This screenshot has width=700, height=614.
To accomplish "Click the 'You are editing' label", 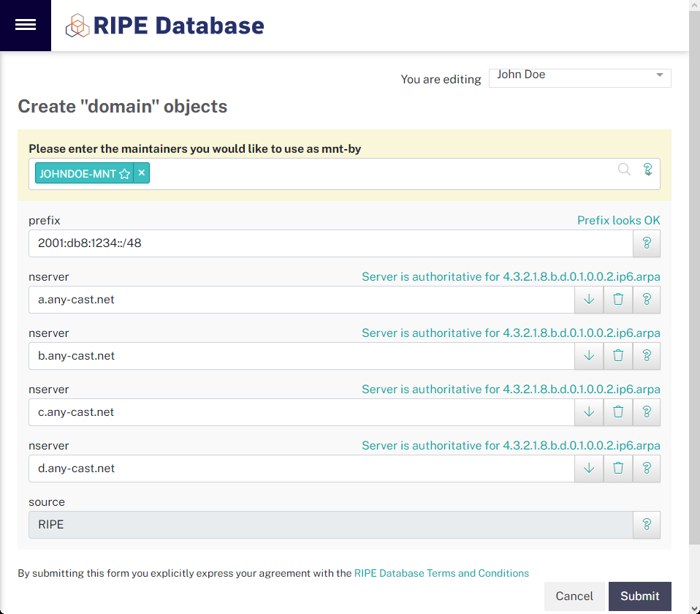I will pyautogui.click(x=441, y=79).
